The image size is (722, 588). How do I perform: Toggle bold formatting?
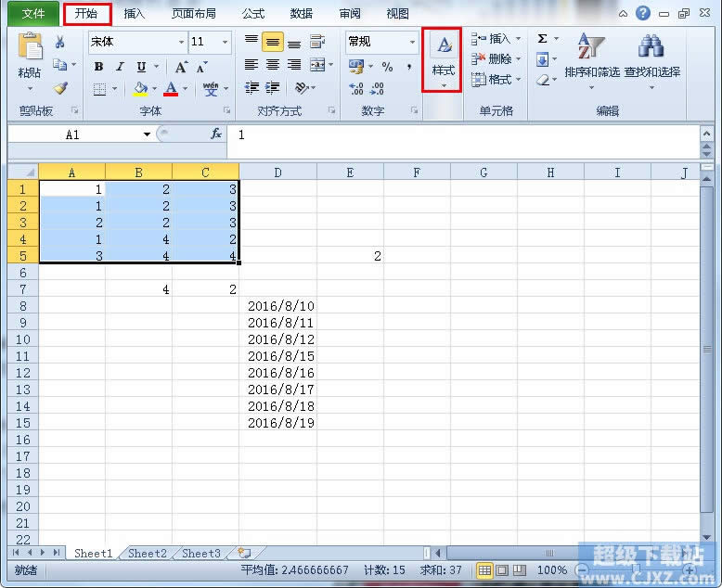[x=98, y=67]
